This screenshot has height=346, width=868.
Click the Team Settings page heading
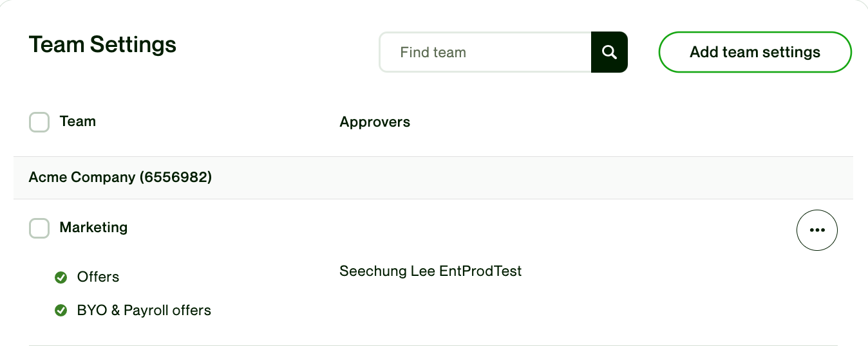point(102,45)
